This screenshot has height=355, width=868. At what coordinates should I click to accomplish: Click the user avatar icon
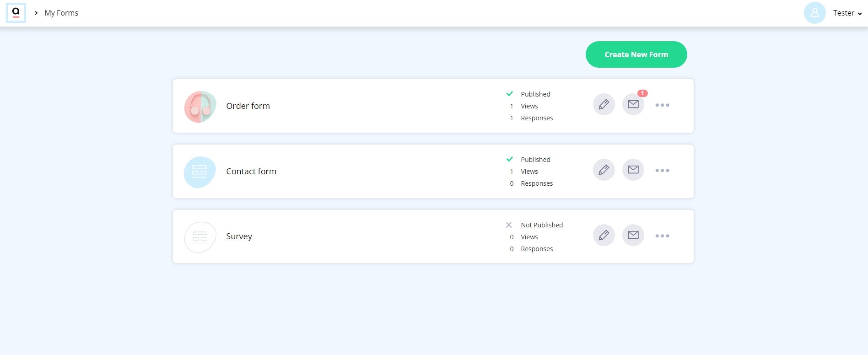tap(814, 13)
